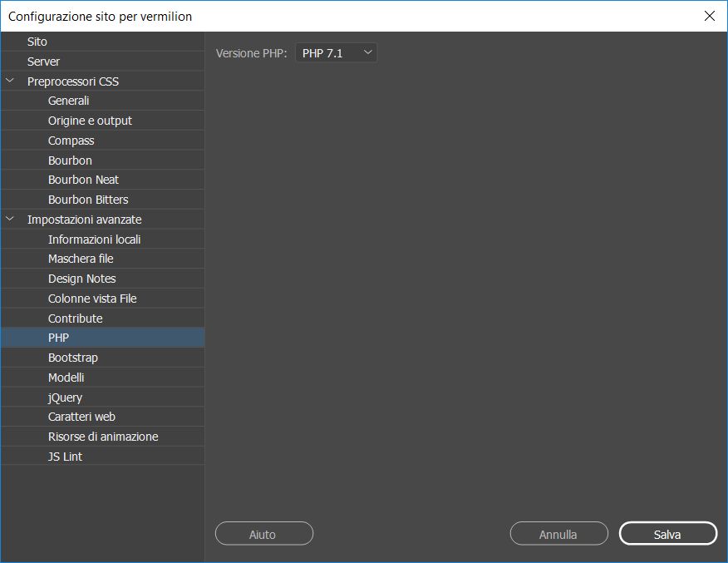Open the Server settings category

43,61
